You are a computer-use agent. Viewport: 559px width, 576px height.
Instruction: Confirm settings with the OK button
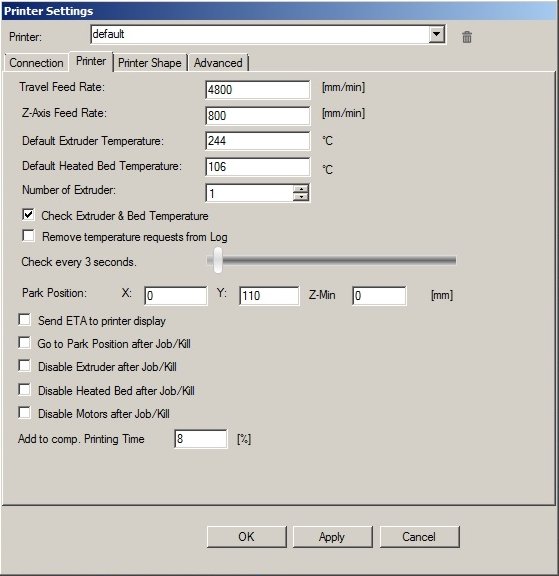pos(246,537)
